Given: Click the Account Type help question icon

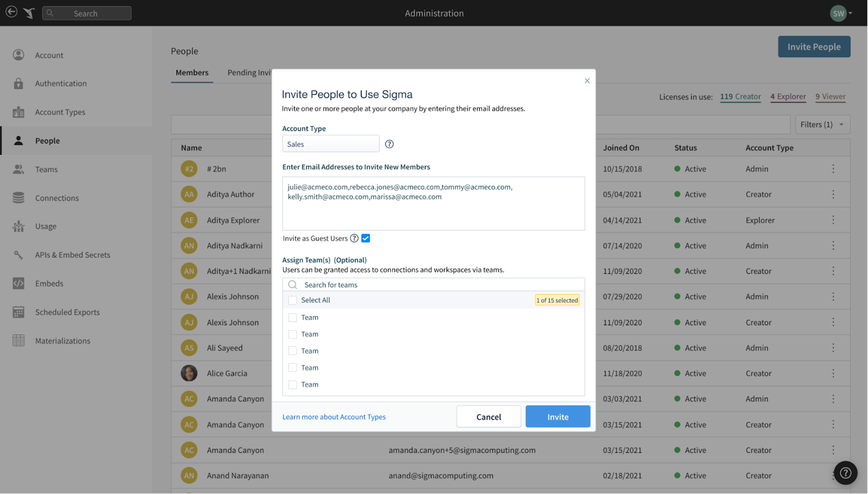Looking at the screenshot, I should (389, 144).
